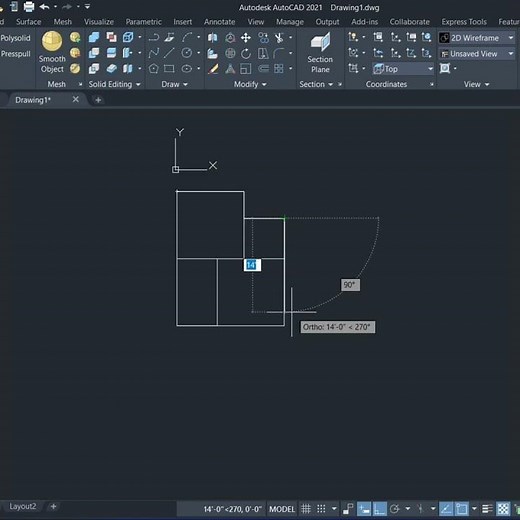Toggle dynamic input in status bar
This screenshot has height=520, width=520.
click(x=364, y=509)
